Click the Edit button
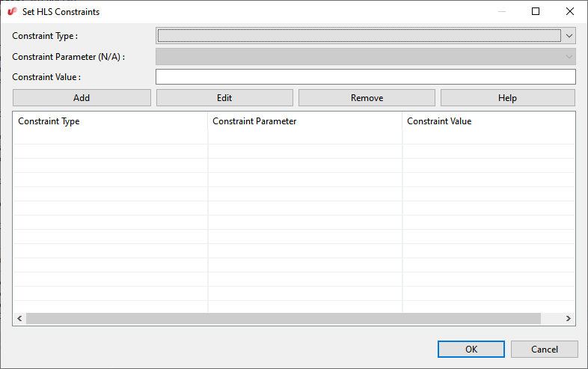Viewport: 588px width, 369px height. tap(224, 98)
